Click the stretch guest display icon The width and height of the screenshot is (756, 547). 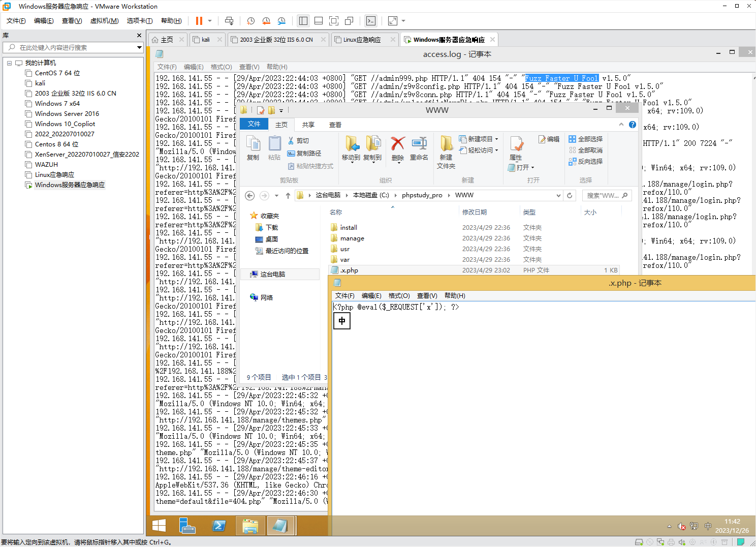click(x=393, y=21)
